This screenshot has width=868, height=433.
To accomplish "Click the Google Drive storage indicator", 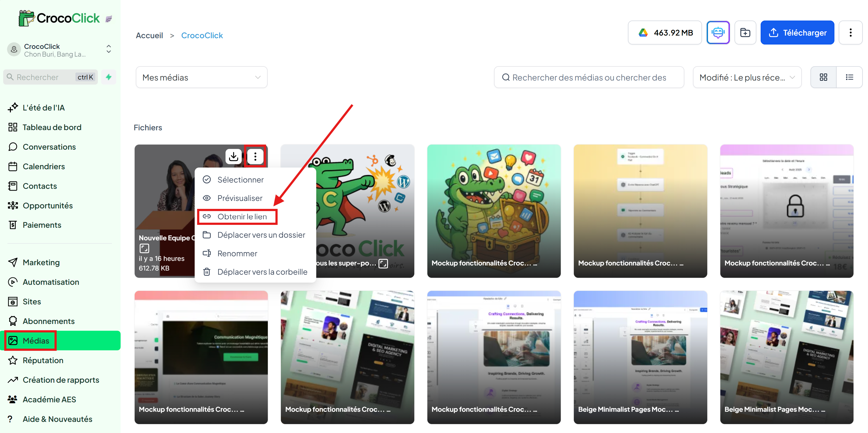I will coord(664,32).
